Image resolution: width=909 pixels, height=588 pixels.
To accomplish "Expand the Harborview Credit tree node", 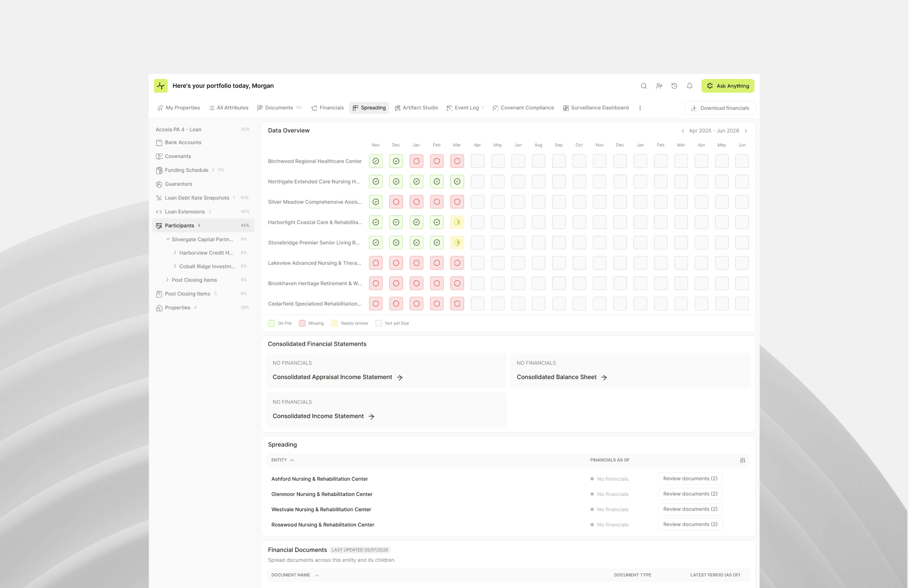I will point(175,253).
